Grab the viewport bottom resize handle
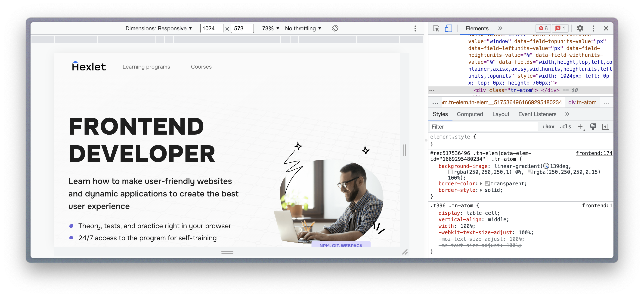 [227, 252]
